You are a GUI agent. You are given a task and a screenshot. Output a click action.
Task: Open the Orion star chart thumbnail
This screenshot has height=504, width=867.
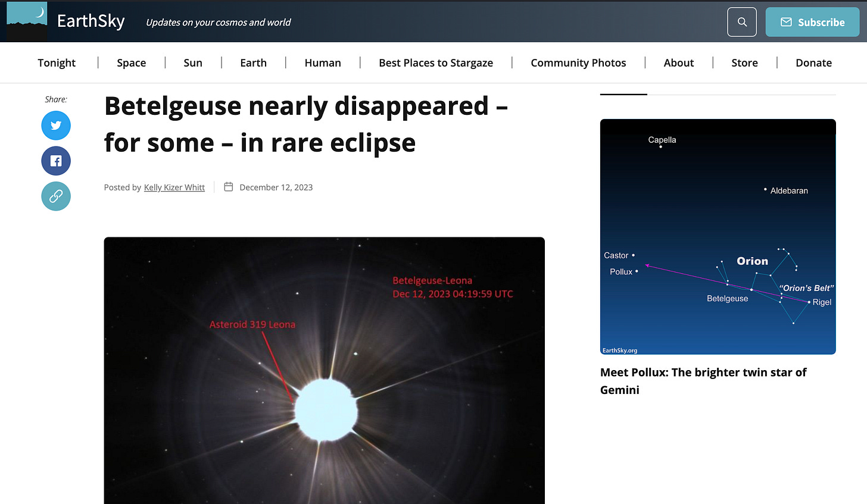tap(718, 237)
